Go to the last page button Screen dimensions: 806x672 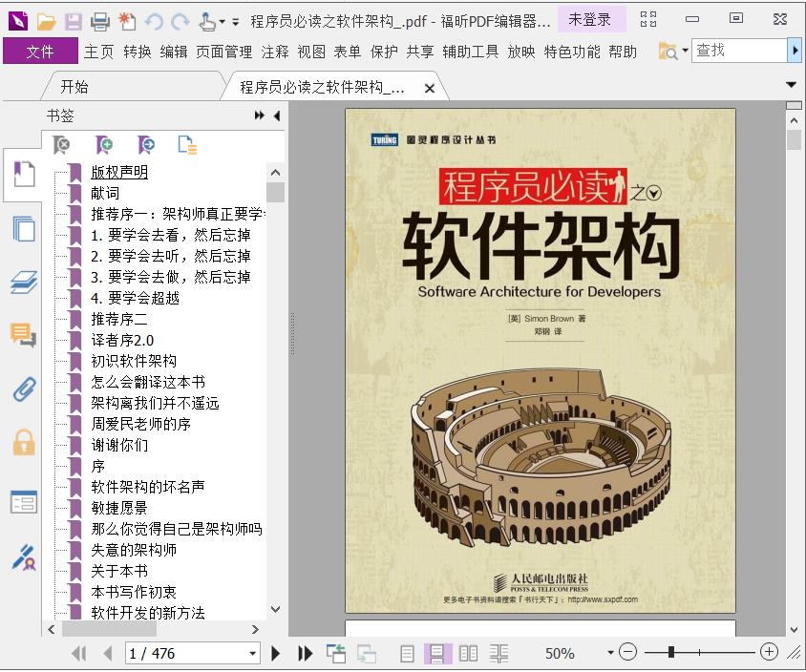coord(305,654)
